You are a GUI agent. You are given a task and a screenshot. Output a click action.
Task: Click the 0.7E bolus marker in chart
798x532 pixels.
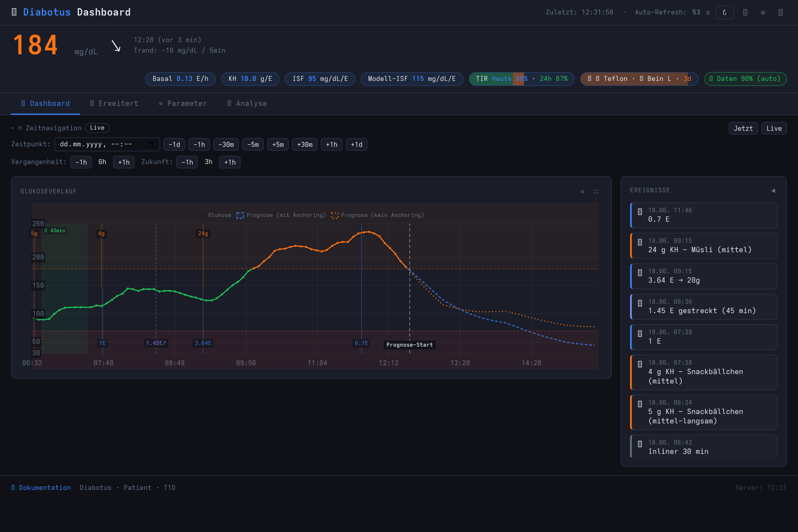pos(361,343)
